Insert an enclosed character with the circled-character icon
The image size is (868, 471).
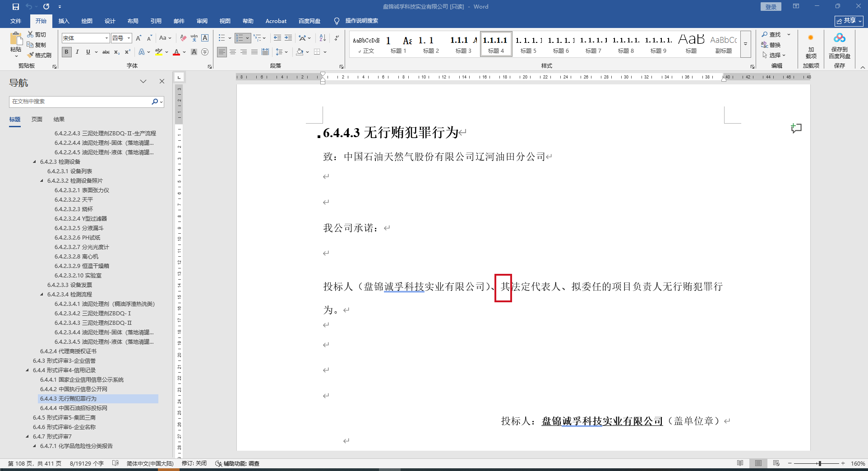tap(205, 52)
